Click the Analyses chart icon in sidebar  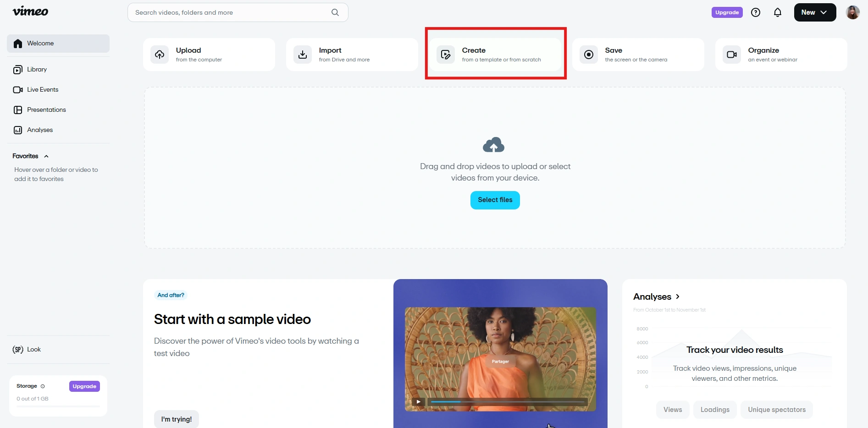[x=18, y=130]
